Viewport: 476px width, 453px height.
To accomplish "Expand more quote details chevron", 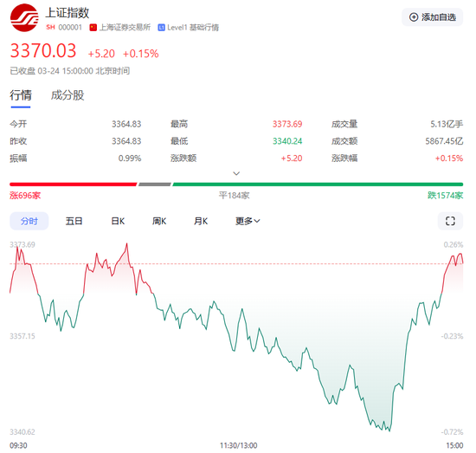I will (236, 173).
